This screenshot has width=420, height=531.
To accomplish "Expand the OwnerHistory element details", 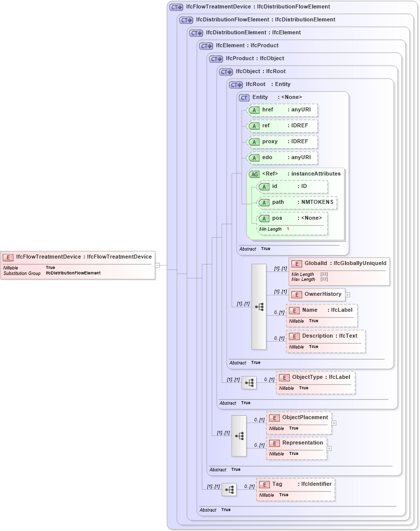I will [347, 294].
